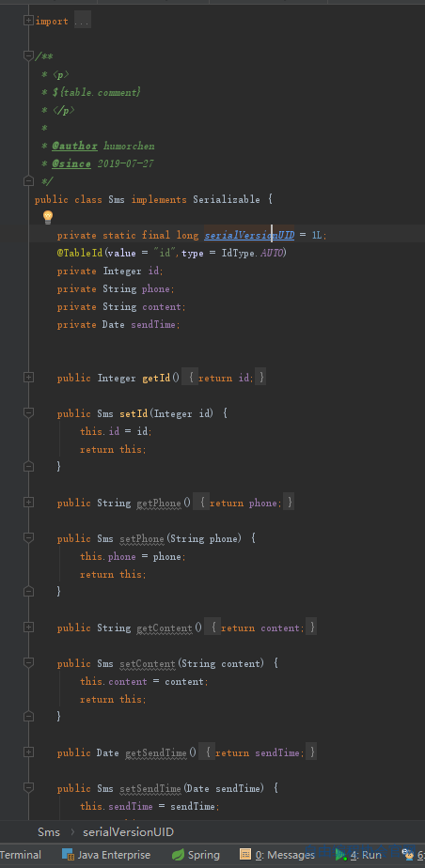Collapse the setPhone method body

(x=28, y=538)
